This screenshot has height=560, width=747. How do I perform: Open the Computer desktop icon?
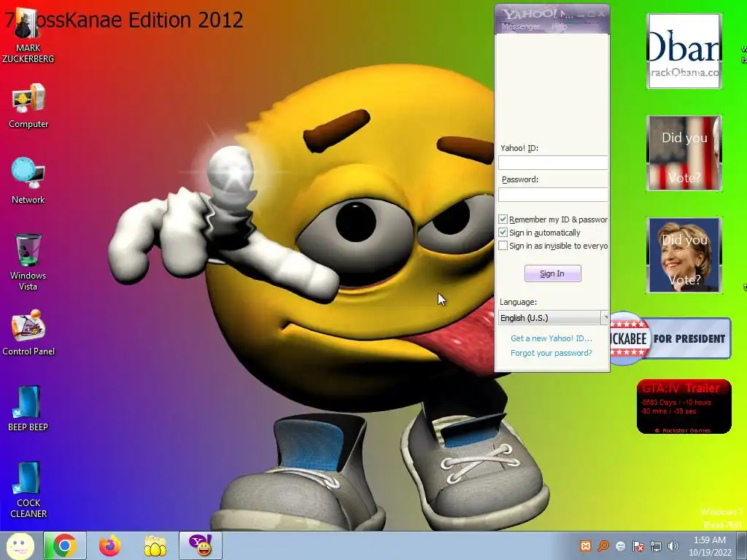[28, 106]
